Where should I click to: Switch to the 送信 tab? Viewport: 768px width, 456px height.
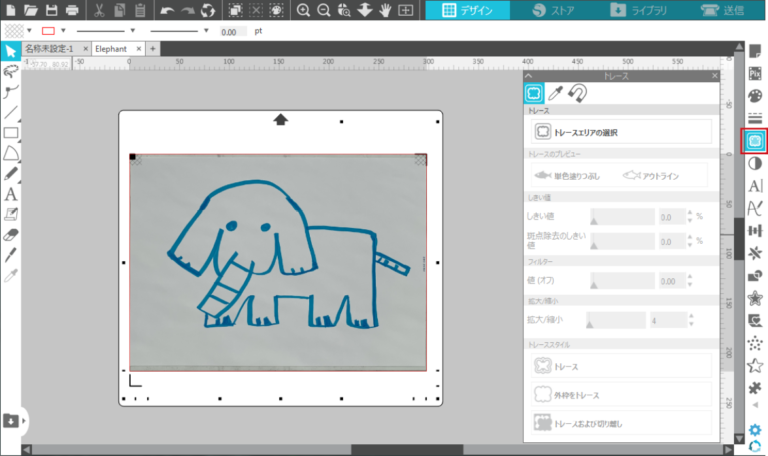point(722,10)
